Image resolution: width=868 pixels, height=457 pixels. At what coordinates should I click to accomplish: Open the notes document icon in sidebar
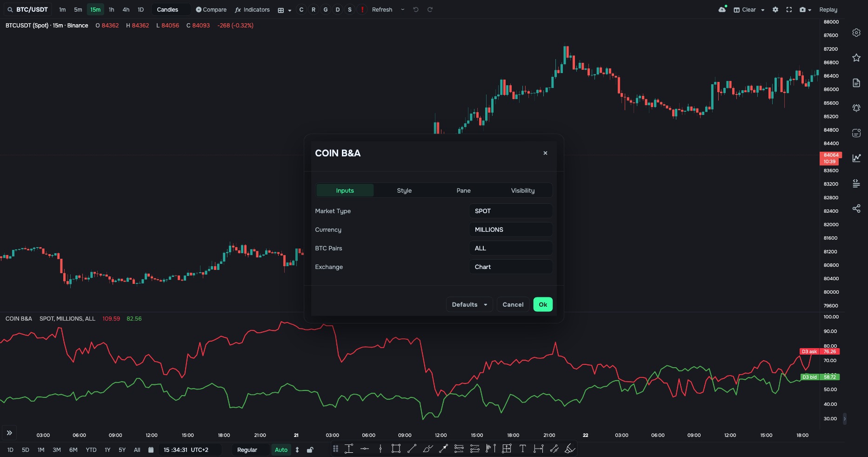coord(856,83)
